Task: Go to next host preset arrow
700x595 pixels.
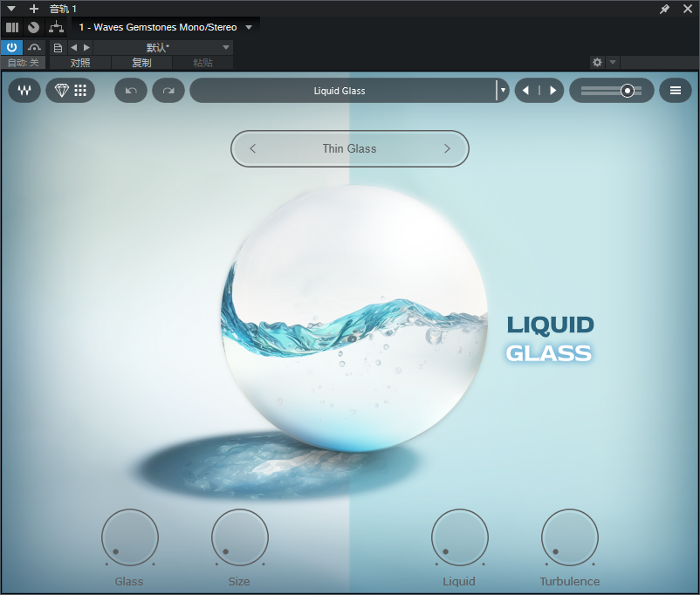Action: 86,47
